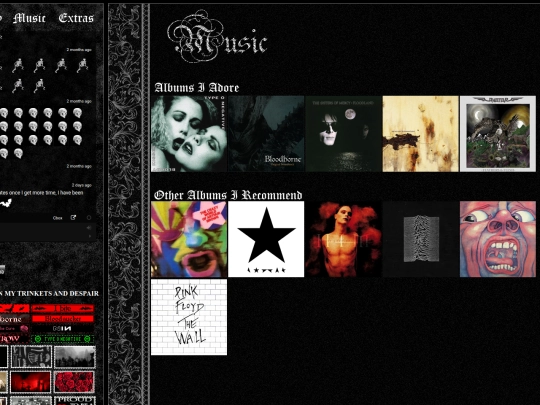This screenshot has height=405, width=540.
Task: Click the gray foggy graveyard stamp
Action: [x=74, y=357]
